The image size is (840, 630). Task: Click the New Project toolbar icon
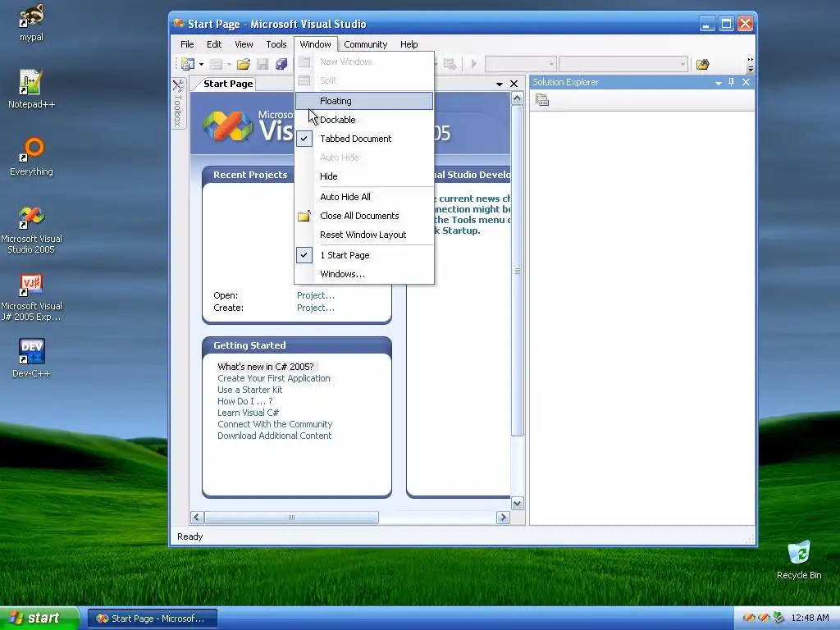pos(188,64)
